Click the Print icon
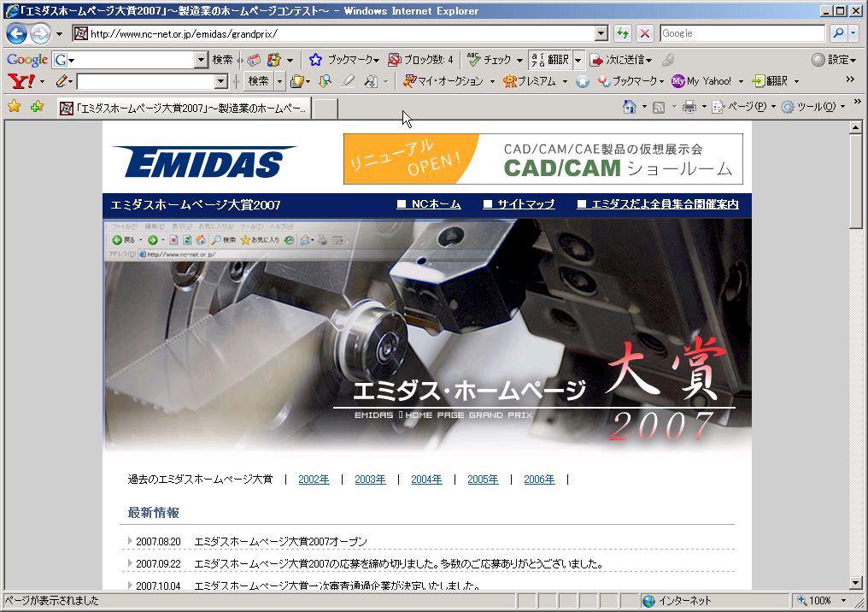The width and height of the screenshot is (868, 612). pos(689,107)
